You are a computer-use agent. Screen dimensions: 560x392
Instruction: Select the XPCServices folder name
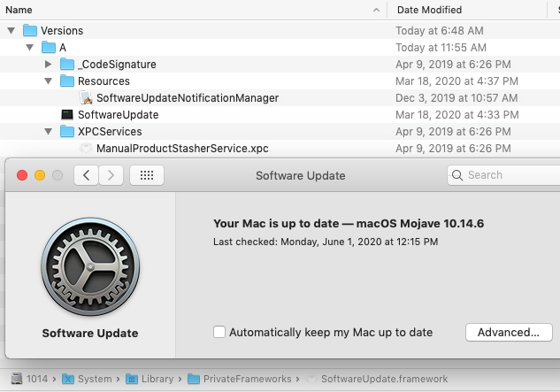point(110,131)
